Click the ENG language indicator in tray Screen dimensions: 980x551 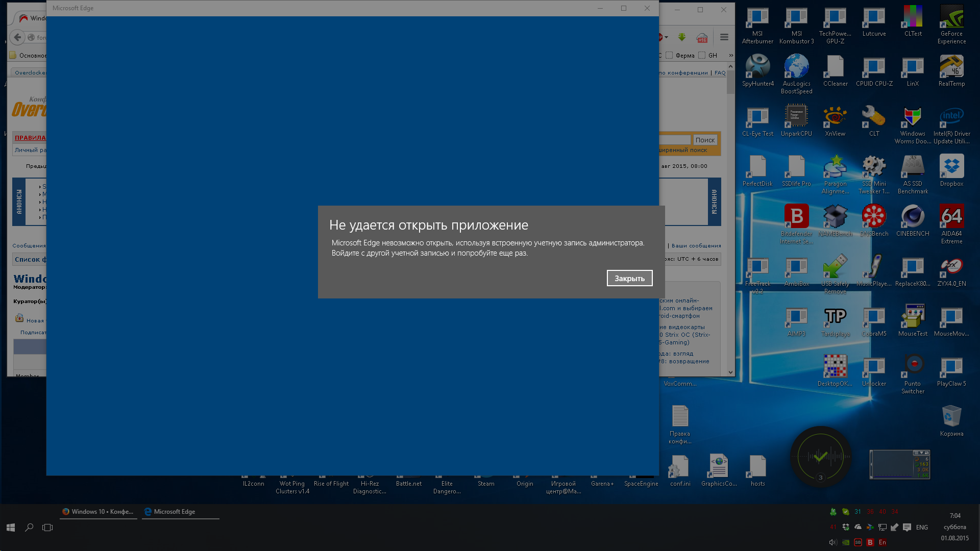(x=922, y=528)
